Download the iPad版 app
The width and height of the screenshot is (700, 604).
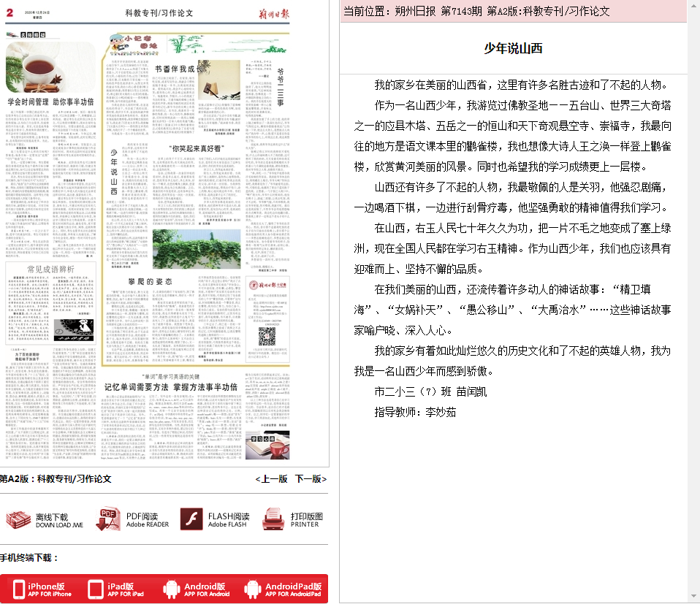pyautogui.click(x=116, y=589)
